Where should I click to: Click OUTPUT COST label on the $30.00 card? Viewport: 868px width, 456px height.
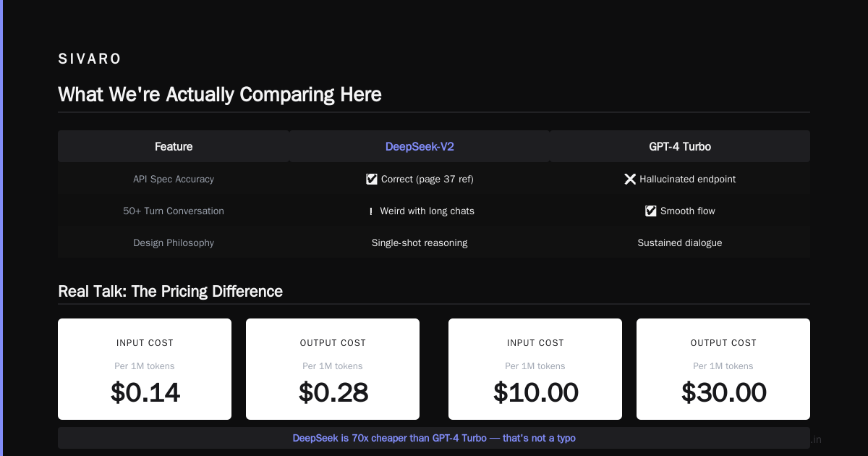click(723, 343)
